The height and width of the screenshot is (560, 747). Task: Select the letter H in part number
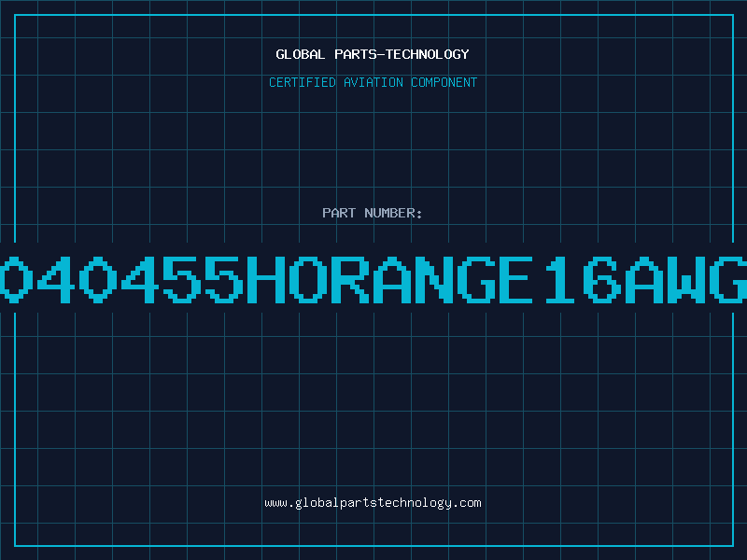click(x=265, y=280)
